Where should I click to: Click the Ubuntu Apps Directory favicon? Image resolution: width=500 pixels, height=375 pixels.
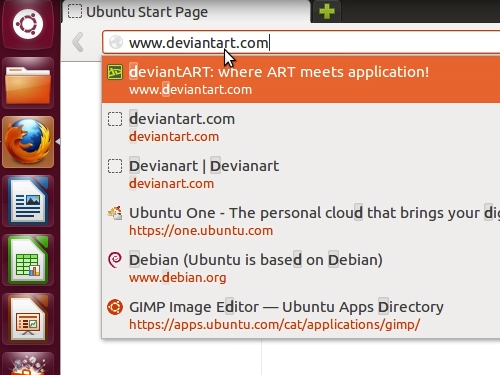point(115,307)
